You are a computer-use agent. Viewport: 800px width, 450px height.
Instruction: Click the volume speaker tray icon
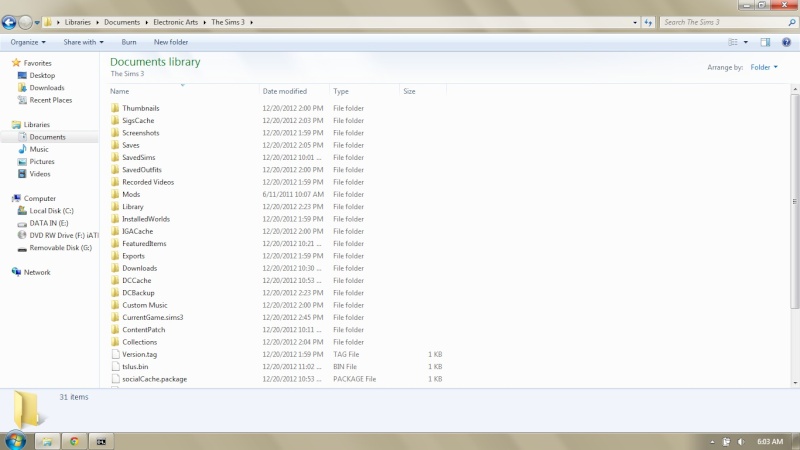click(741, 442)
